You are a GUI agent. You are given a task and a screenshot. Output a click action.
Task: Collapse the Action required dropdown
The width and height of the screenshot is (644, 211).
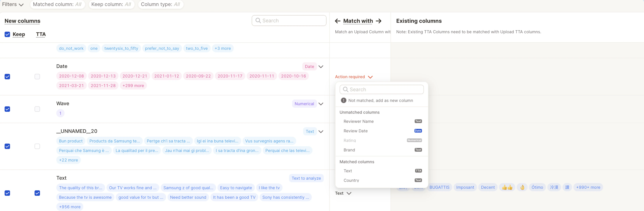tap(354, 77)
